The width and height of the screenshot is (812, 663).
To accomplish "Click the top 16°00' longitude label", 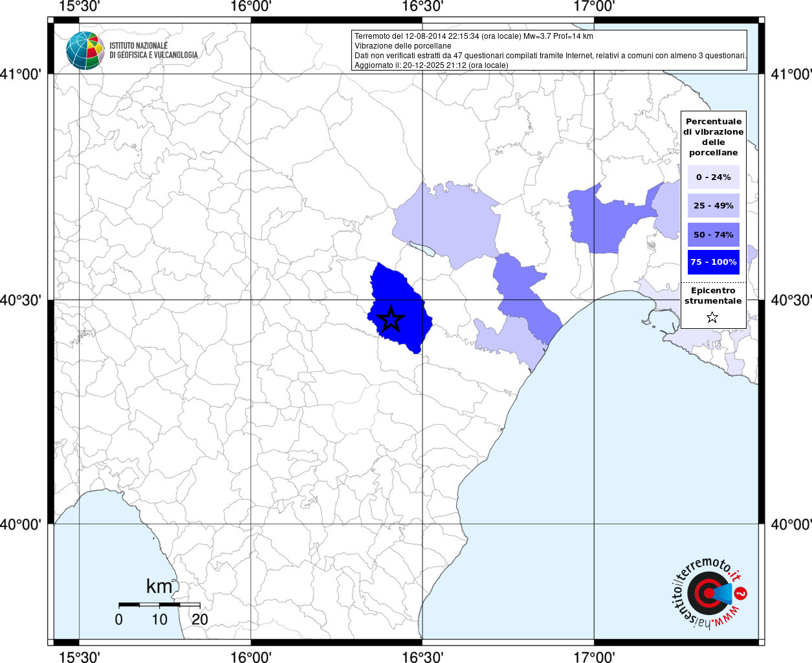I will [250, 6].
